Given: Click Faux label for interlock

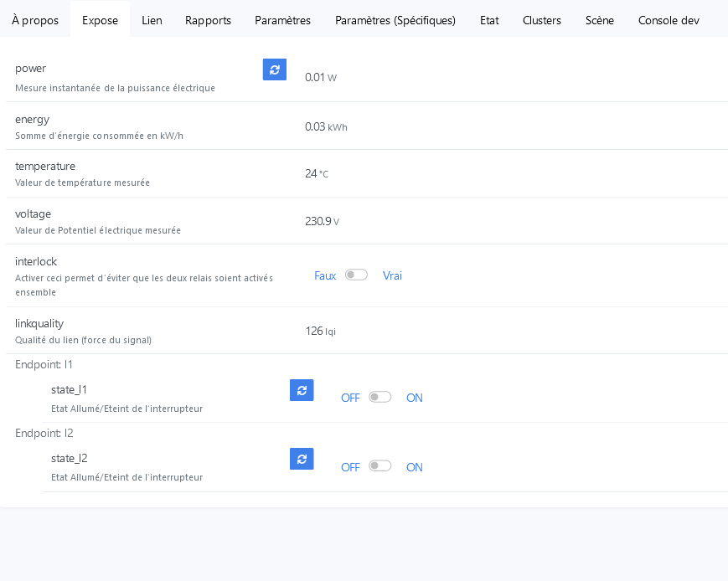Looking at the screenshot, I should (x=325, y=275).
